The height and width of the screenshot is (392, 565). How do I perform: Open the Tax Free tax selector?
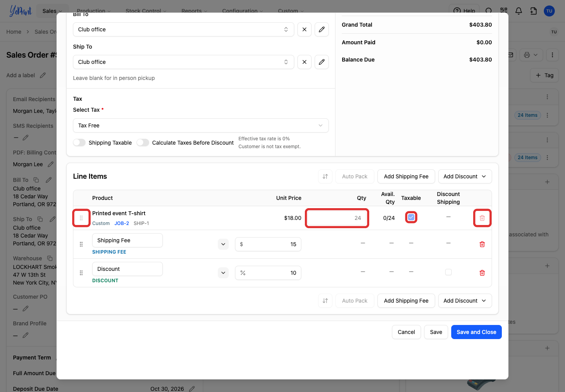(x=201, y=125)
